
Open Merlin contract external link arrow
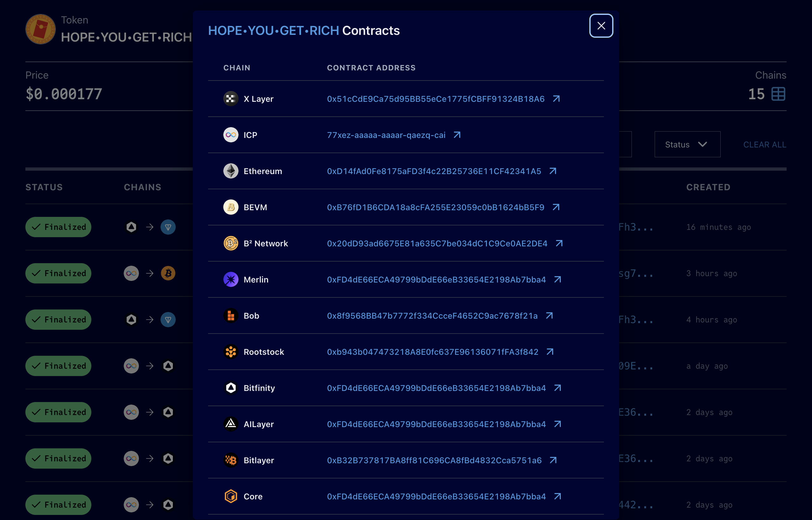pos(558,279)
